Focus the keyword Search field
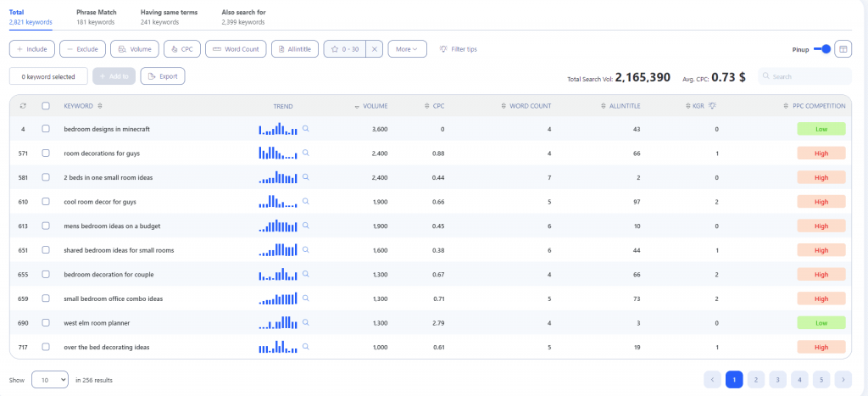Image resolution: width=868 pixels, height=396 pixels. click(x=805, y=76)
